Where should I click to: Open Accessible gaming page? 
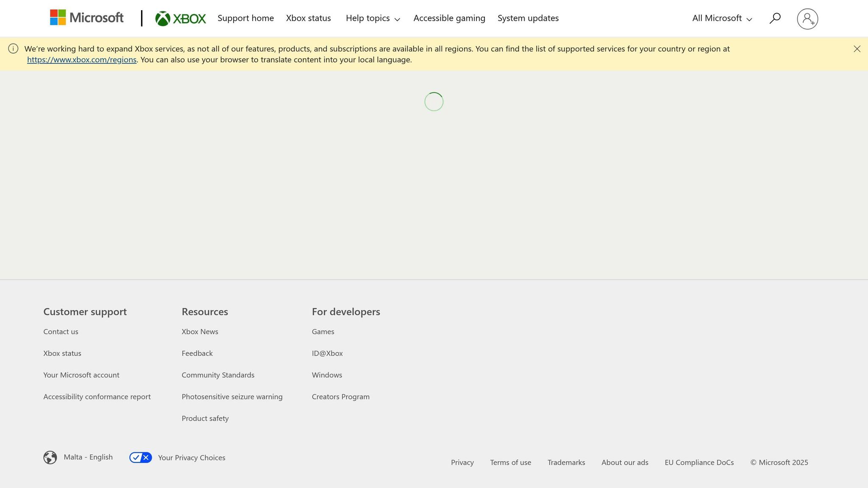pyautogui.click(x=449, y=18)
